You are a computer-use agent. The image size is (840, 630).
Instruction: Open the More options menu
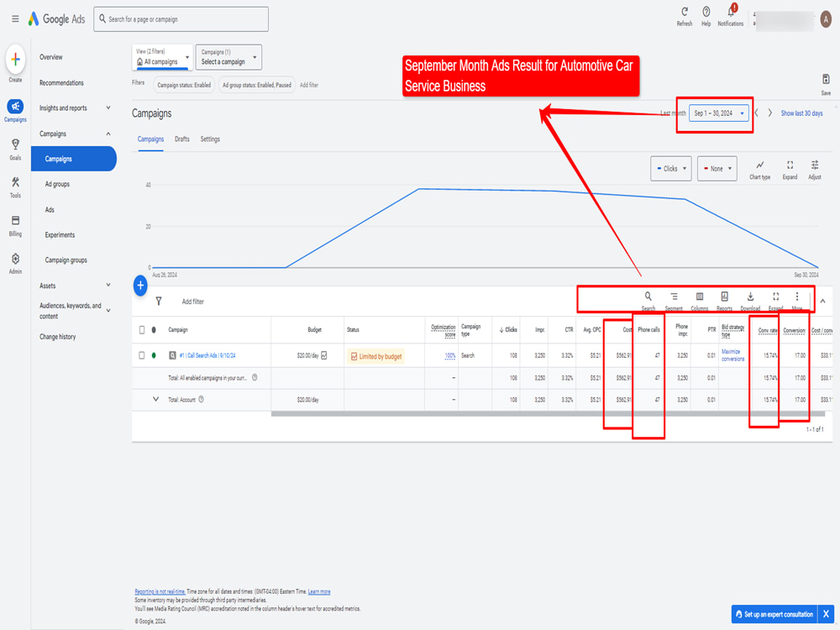[x=797, y=301]
